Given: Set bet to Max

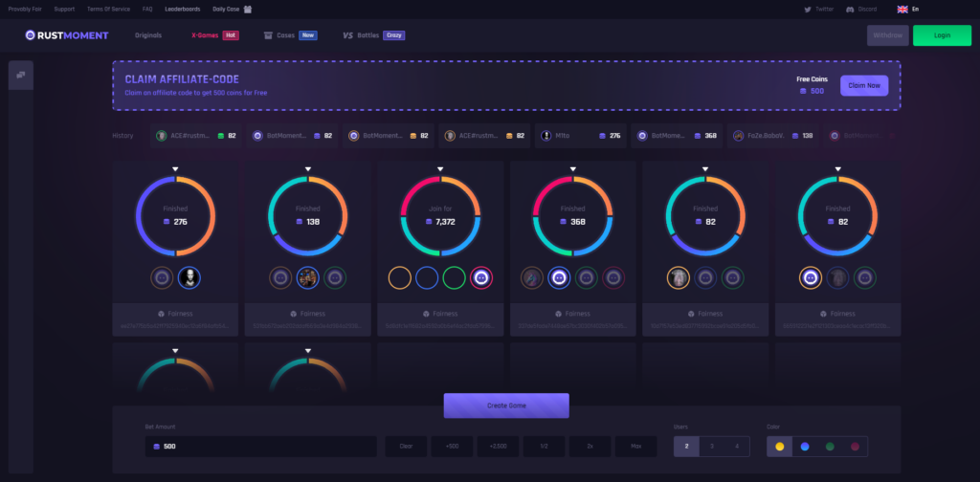Looking at the screenshot, I should 635,447.
